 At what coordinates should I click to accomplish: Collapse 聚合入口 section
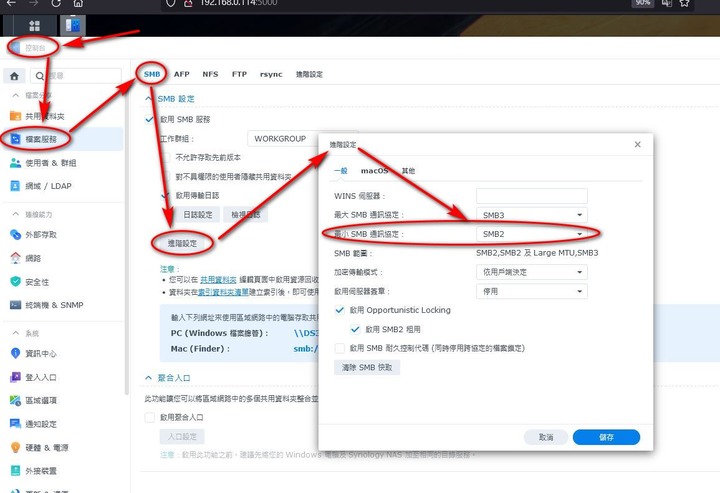[148, 377]
